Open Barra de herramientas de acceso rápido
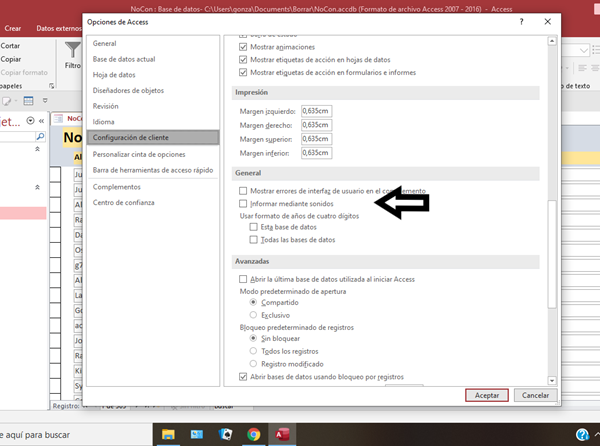600x446 pixels. 153,170
